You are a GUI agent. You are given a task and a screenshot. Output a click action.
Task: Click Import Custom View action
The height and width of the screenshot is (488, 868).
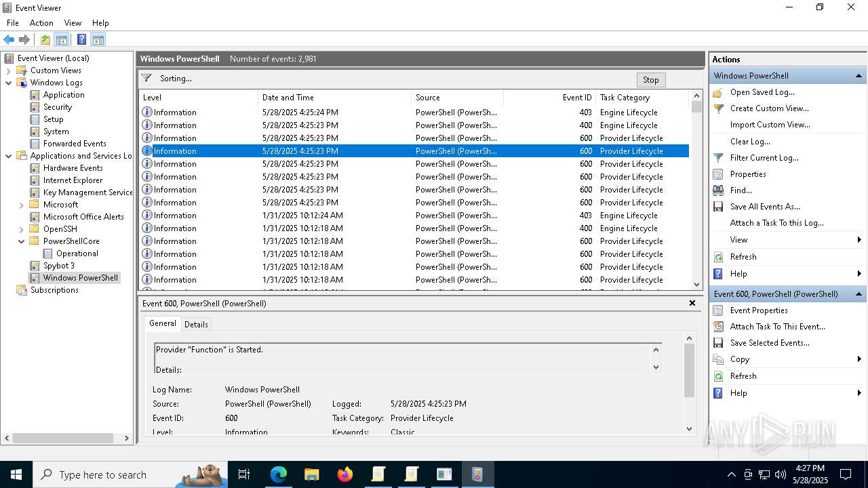pos(770,125)
